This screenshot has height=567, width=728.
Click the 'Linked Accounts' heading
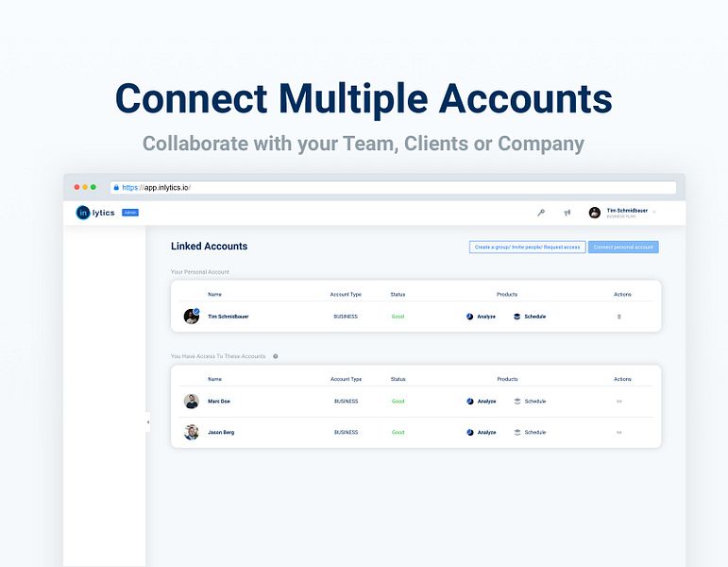point(209,247)
